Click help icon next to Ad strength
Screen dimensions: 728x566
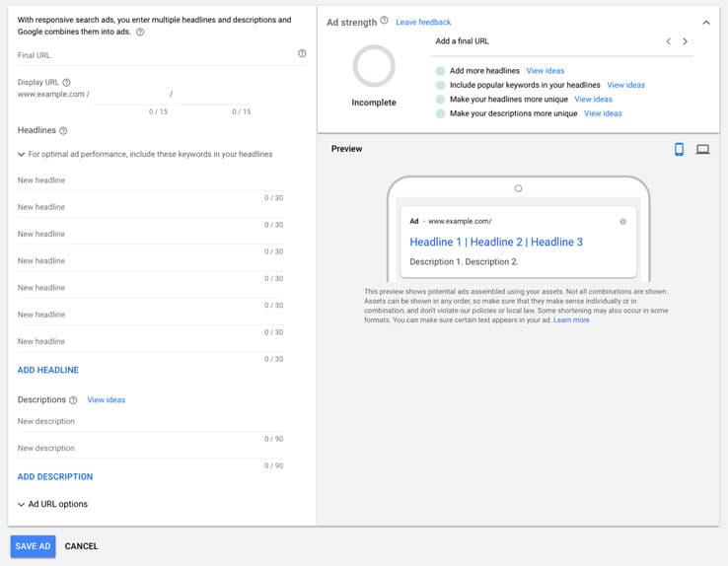[x=384, y=22]
